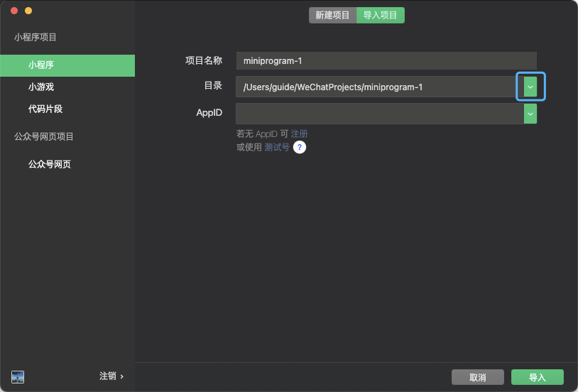
Task: Click the yellow minimize window button
Action: 28,11
